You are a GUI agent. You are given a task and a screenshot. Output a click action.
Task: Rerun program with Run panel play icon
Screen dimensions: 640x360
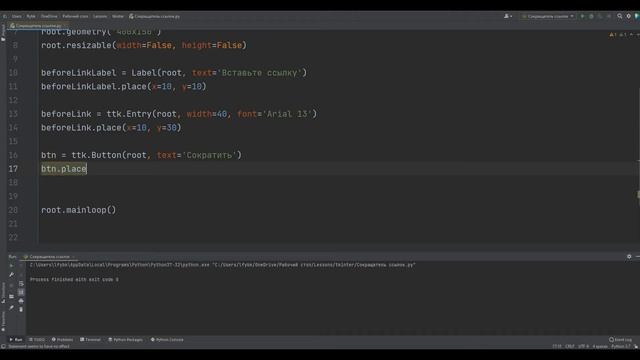[11, 266]
